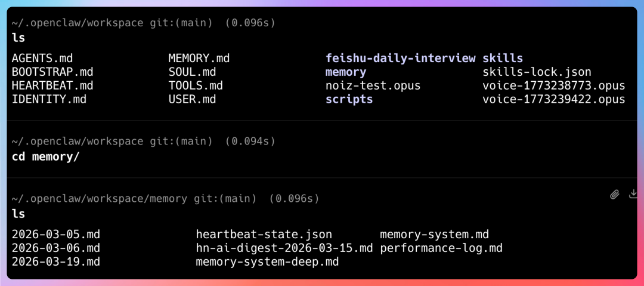
Task: Click the download block output icon
Action: click(x=633, y=195)
